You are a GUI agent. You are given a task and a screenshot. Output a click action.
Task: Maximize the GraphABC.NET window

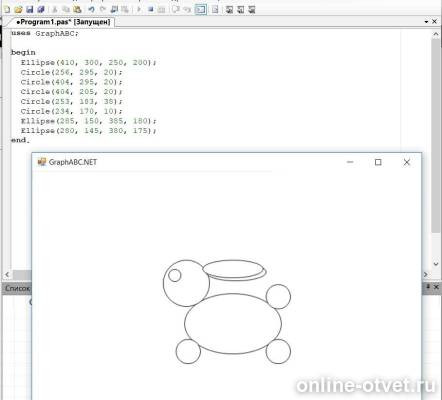point(378,162)
